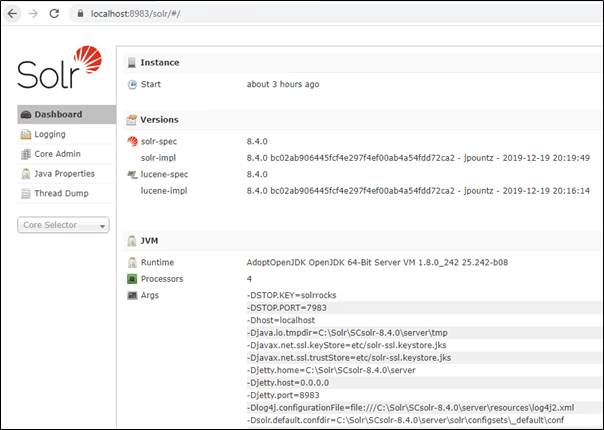
Task: Click the Logging icon in the sidebar
Action: tap(26, 134)
